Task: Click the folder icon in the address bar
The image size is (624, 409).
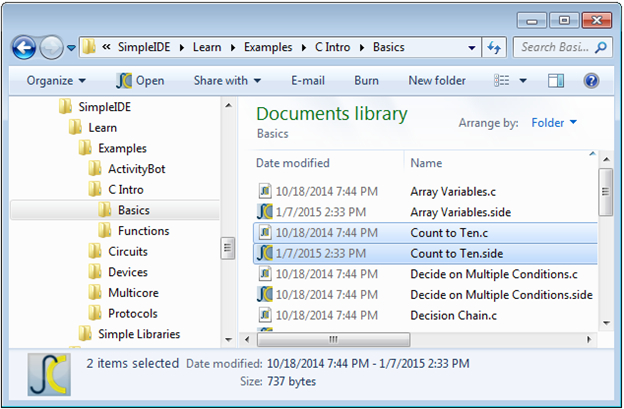Action: pos(89,47)
